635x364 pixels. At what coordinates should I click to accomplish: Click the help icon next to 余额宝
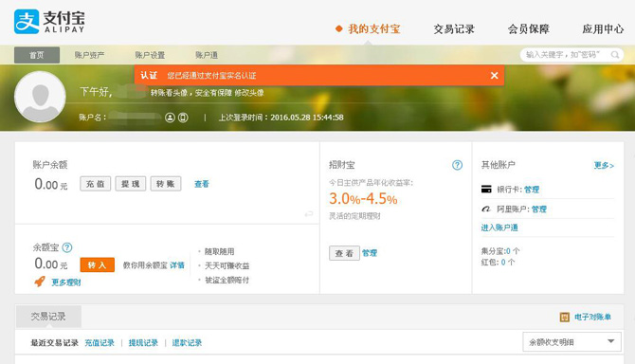pos(67,247)
